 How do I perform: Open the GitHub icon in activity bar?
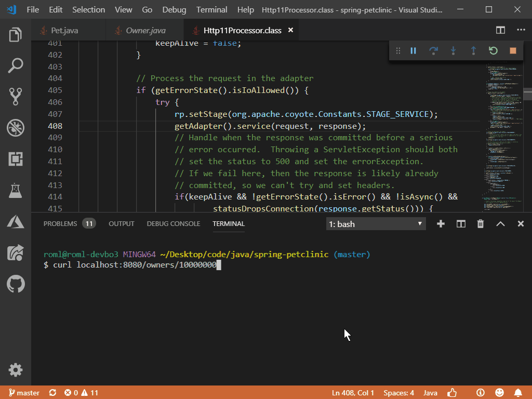(16, 284)
